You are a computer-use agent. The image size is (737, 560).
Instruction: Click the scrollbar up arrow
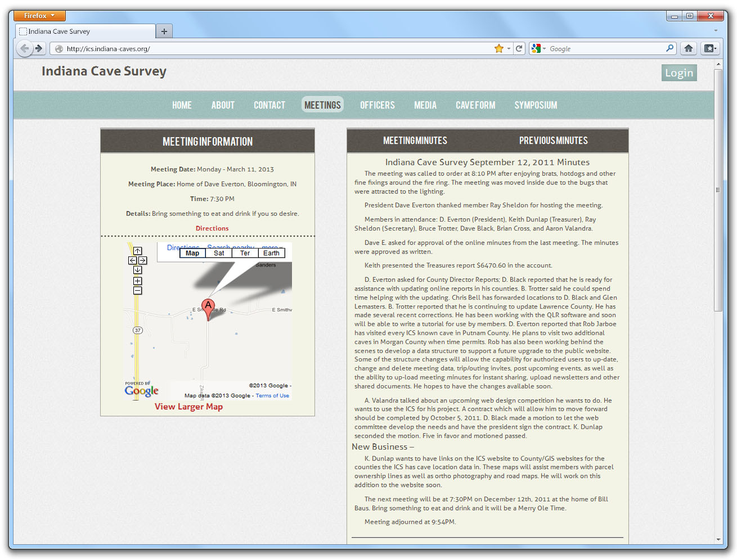[718, 65]
